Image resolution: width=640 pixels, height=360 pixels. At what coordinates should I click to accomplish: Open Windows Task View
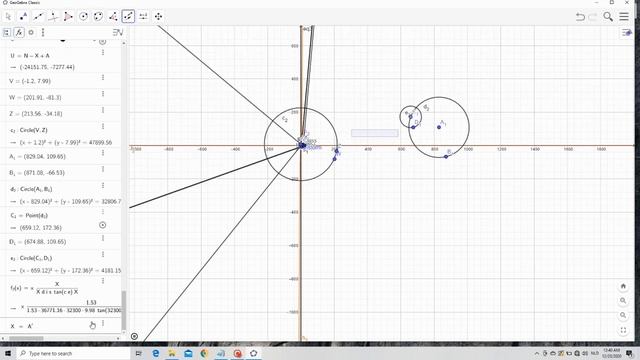[139, 353]
